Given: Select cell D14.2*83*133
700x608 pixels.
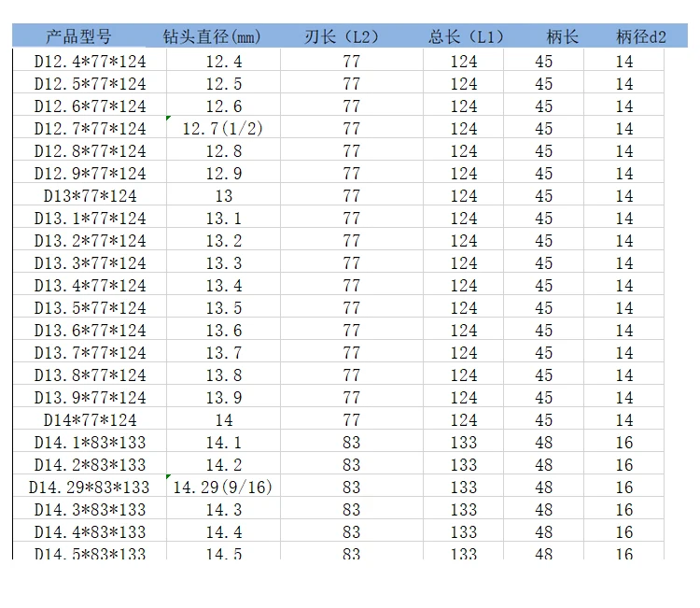Looking at the screenshot, I should point(90,465).
